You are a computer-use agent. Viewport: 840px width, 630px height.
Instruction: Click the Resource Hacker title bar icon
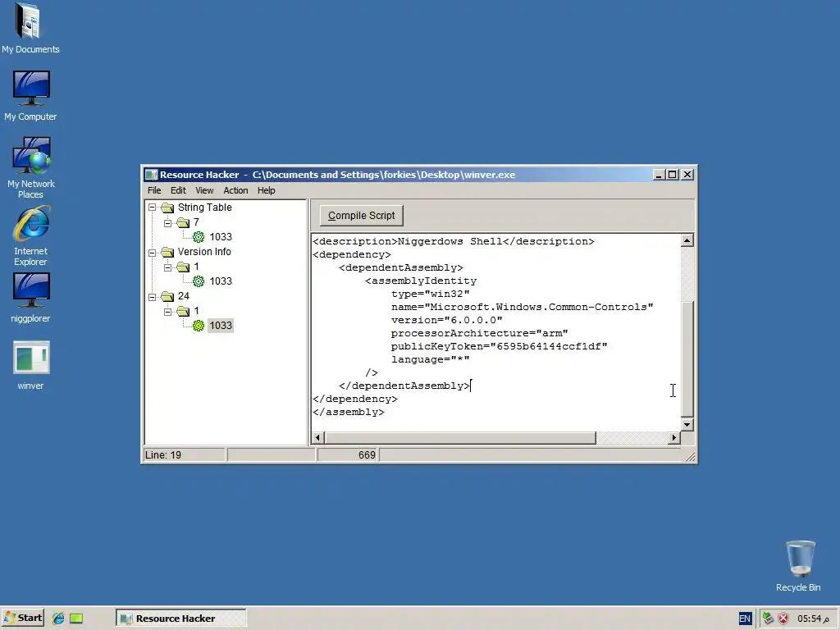click(152, 175)
